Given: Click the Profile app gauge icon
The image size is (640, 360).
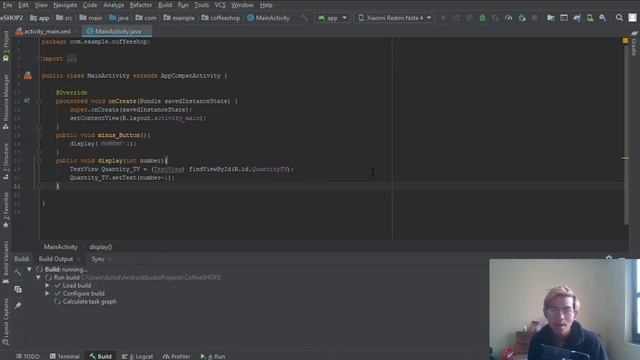Looking at the screenshot, I should click(x=509, y=18).
